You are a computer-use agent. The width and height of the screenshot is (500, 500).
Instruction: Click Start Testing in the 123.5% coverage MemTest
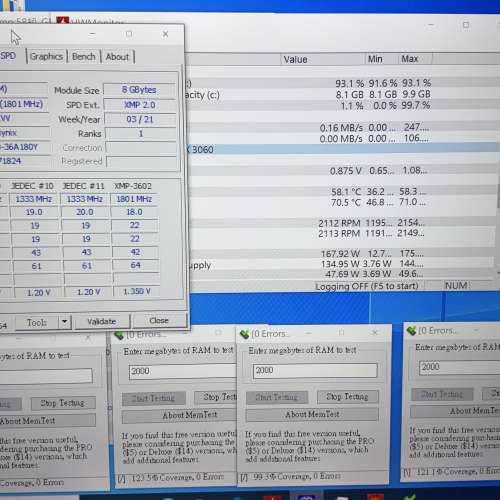point(153,398)
